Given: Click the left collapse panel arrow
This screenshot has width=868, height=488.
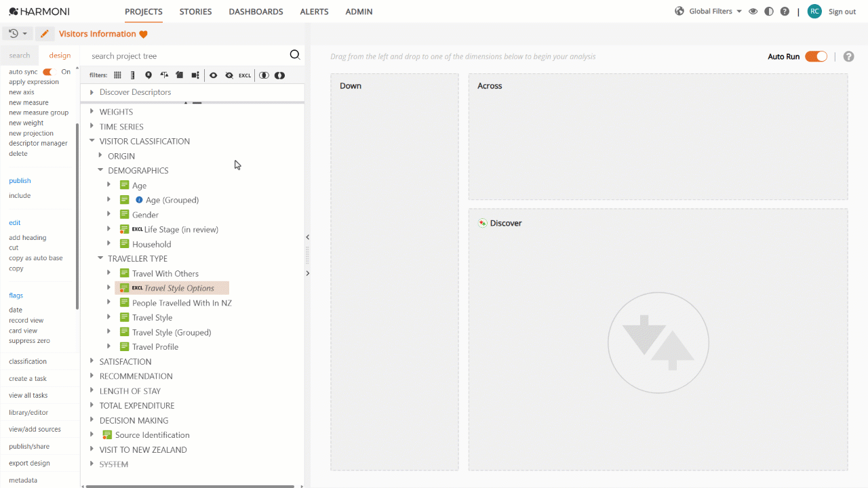Looking at the screenshot, I should pos(307,237).
